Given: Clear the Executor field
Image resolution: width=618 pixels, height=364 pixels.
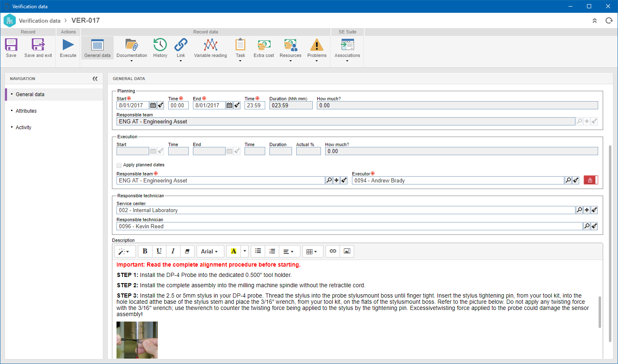Looking at the screenshot, I should (576, 180).
